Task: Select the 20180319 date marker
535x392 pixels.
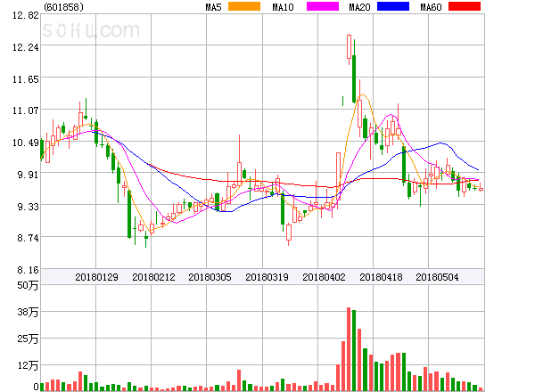Action: point(267,277)
